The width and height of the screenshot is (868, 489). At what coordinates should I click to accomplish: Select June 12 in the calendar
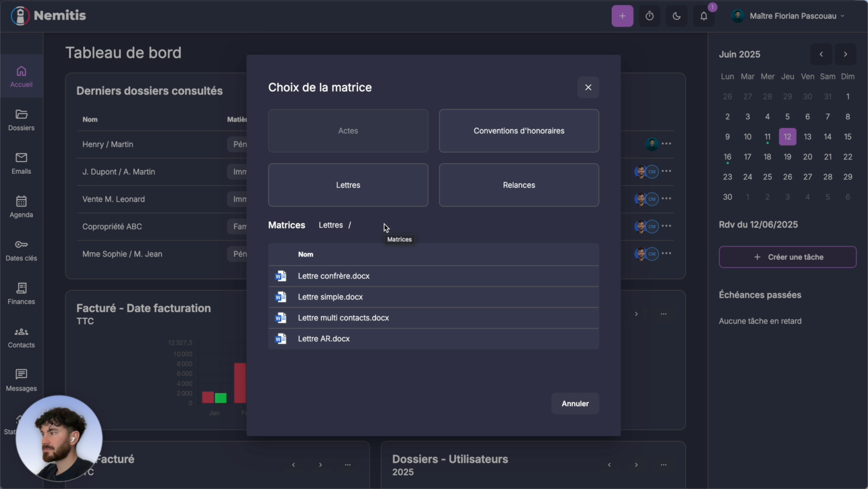[787, 137]
